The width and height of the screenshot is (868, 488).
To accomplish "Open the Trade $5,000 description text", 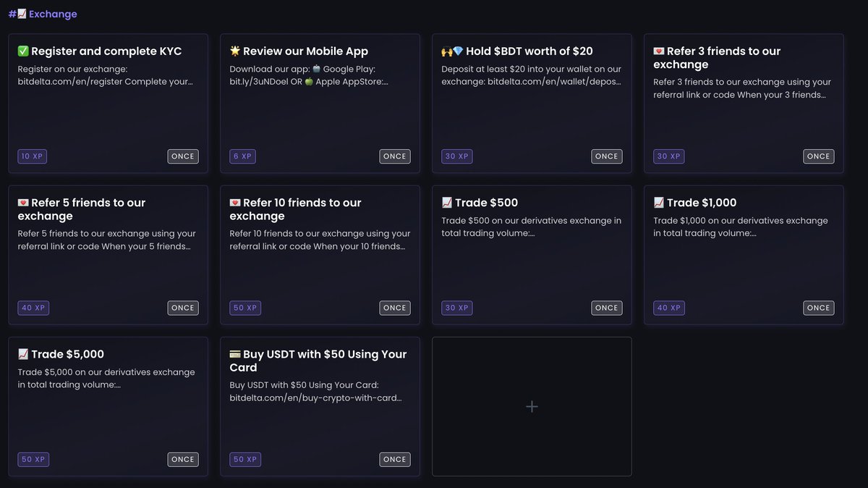I will [106, 379].
